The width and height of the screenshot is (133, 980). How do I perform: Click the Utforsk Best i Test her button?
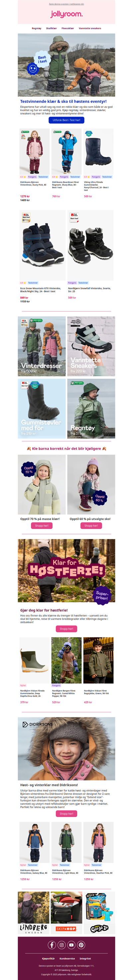point(66,120)
